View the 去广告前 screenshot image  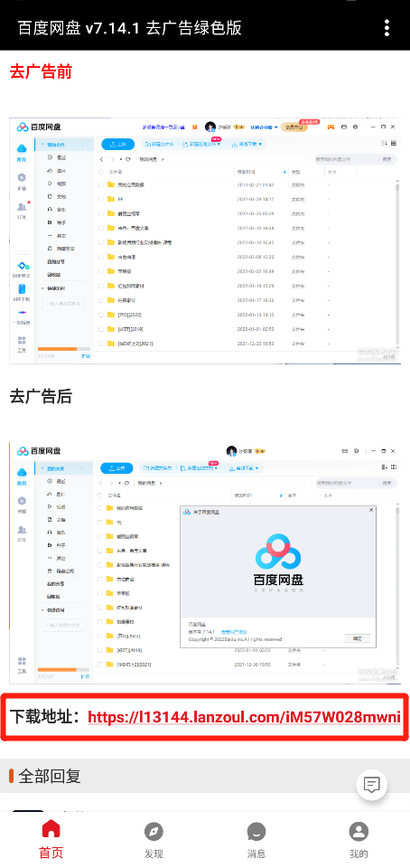(205, 241)
